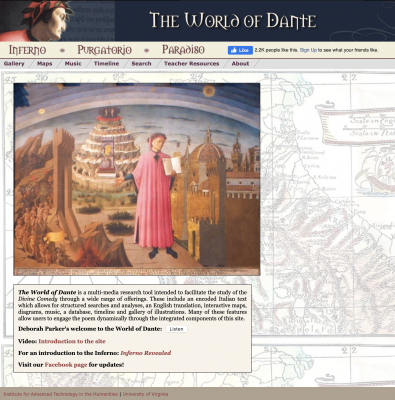395x400 pixels.
Task: Click the Listen button
Action: tap(176, 329)
